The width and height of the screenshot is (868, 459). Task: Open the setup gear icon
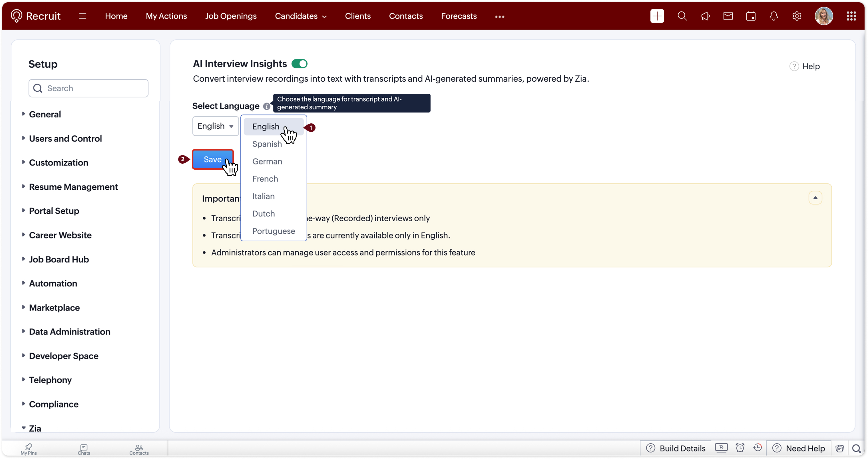point(797,16)
